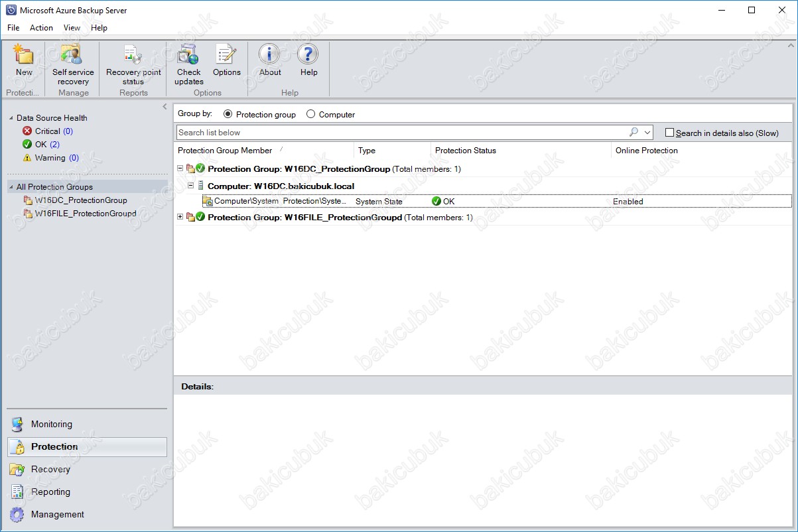Open the Options toolbar icon

coord(226,54)
